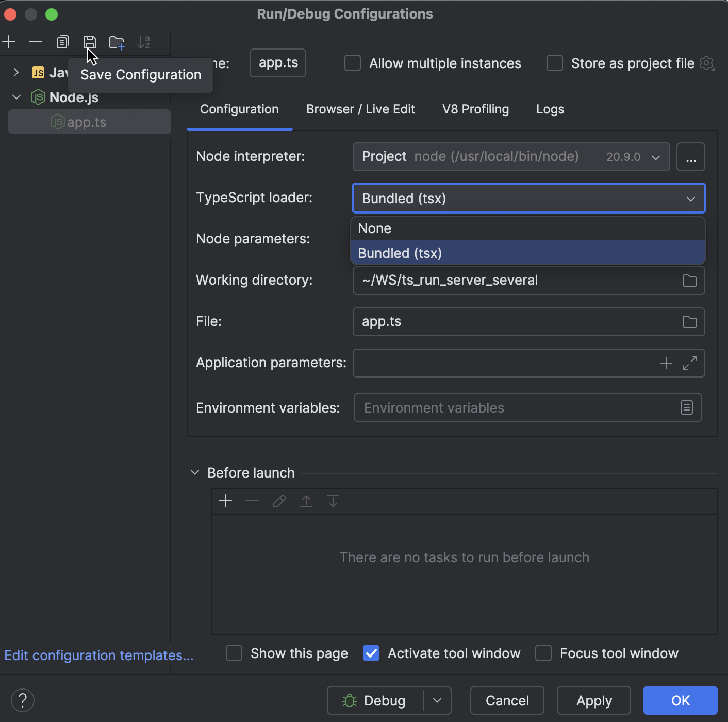
Task: Check Store as project file
Action: pyautogui.click(x=554, y=63)
